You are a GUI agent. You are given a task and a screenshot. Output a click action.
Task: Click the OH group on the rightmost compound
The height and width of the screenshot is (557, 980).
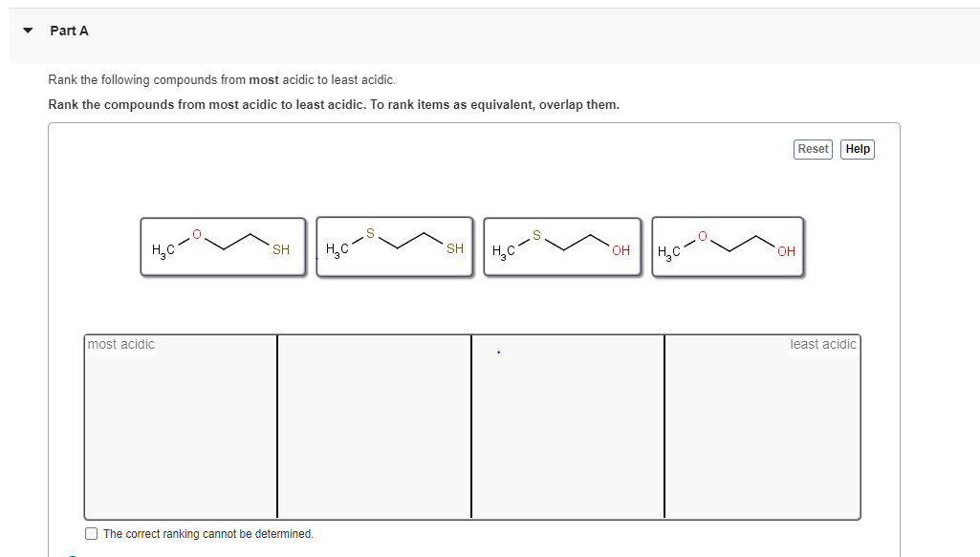(x=784, y=250)
